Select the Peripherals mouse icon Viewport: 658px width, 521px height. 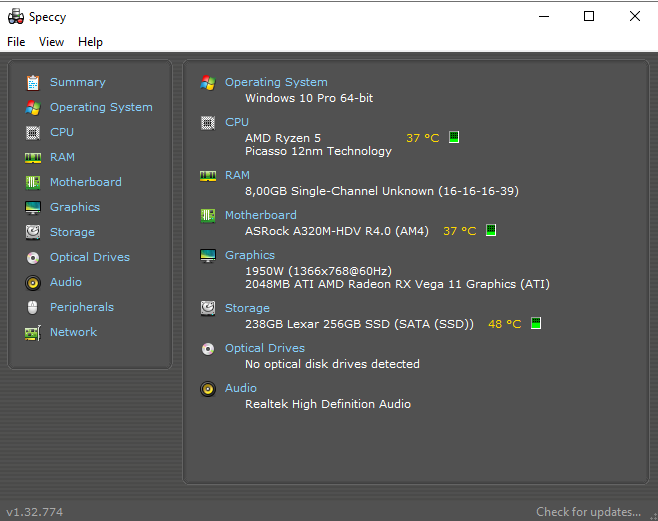coord(33,307)
